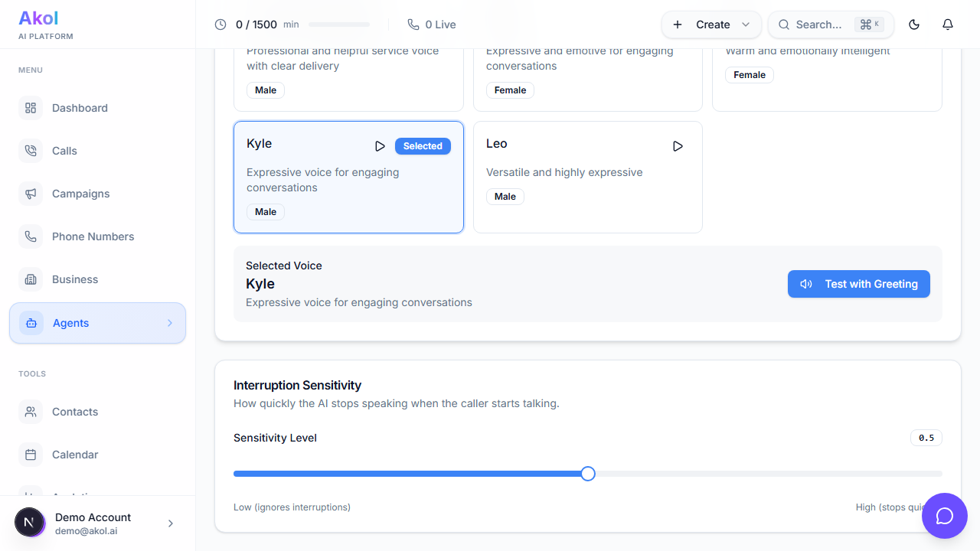The image size is (980, 551).
Task: Open Contacts from Tools menu
Action: (x=74, y=412)
